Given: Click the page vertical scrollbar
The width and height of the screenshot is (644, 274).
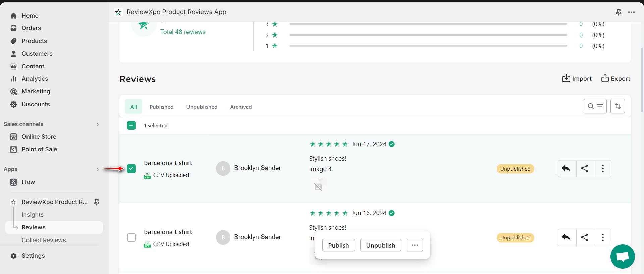Looking at the screenshot, I should 642,80.
